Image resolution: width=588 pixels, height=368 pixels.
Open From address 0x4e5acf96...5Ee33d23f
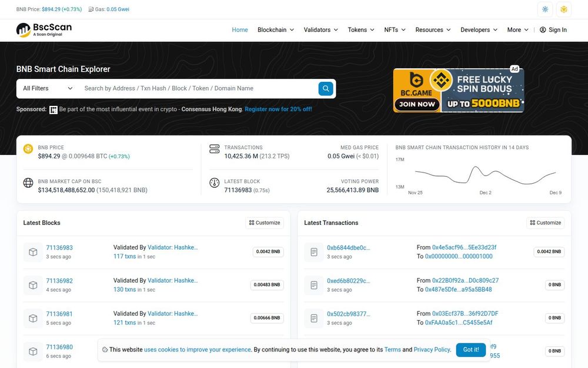coord(465,247)
